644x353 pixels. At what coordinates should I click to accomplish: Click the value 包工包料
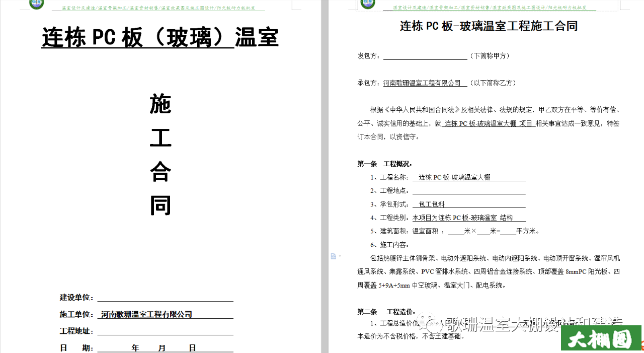[432, 204]
